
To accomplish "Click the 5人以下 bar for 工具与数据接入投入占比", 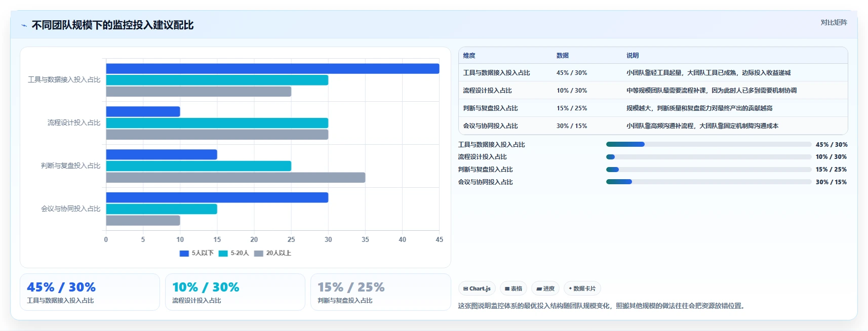I will click(x=272, y=69).
